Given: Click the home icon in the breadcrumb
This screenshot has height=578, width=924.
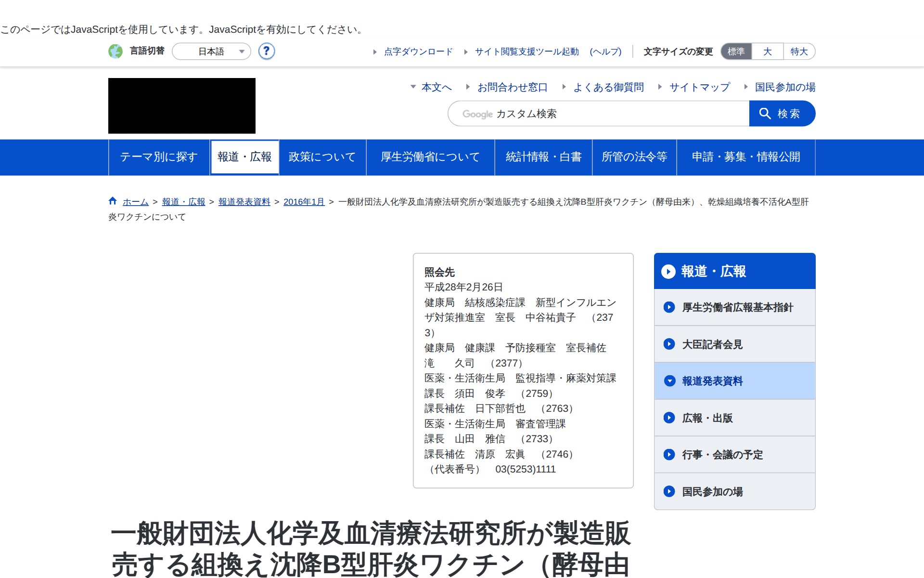Looking at the screenshot, I should [x=113, y=201].
